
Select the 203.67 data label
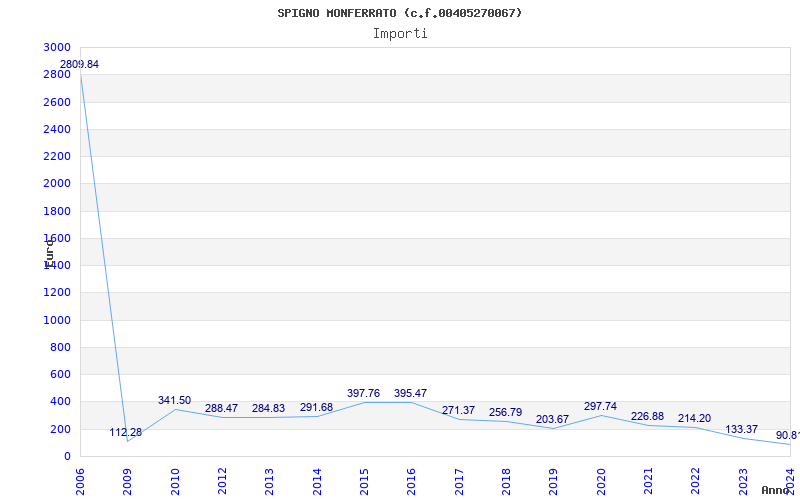pyautogui.click(x=552, y=419)
